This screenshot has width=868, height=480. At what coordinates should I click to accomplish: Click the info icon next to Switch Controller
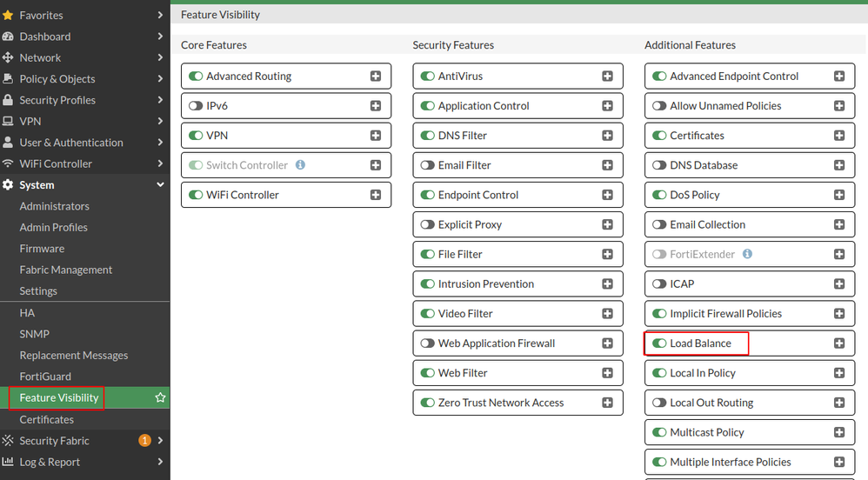(x=300, y=165)
